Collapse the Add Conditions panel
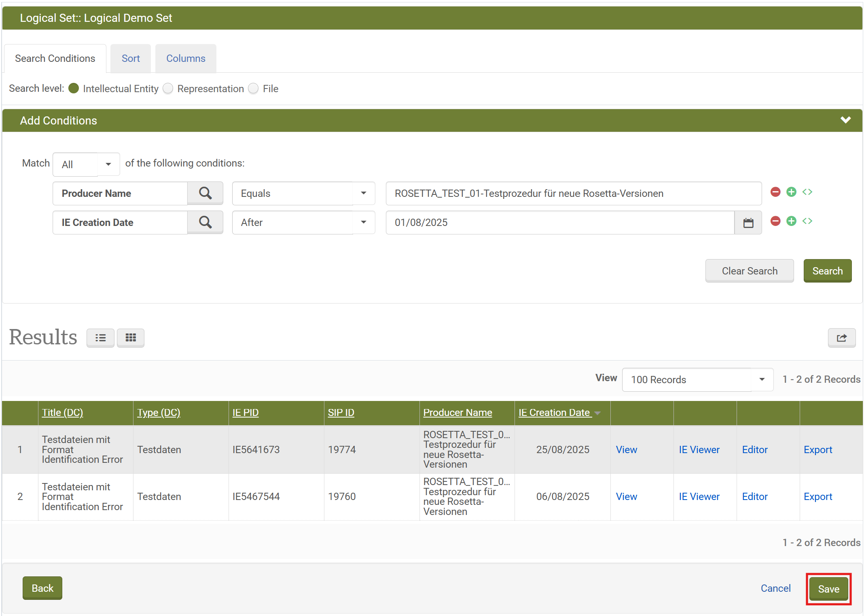Screen dimensions: 864x616 click(845, 120)
